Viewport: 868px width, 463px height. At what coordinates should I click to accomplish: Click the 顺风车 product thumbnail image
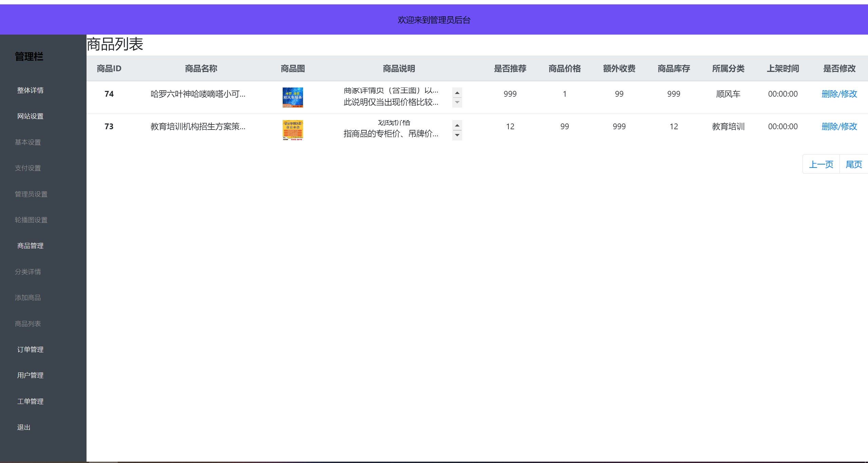click(293, 97)
